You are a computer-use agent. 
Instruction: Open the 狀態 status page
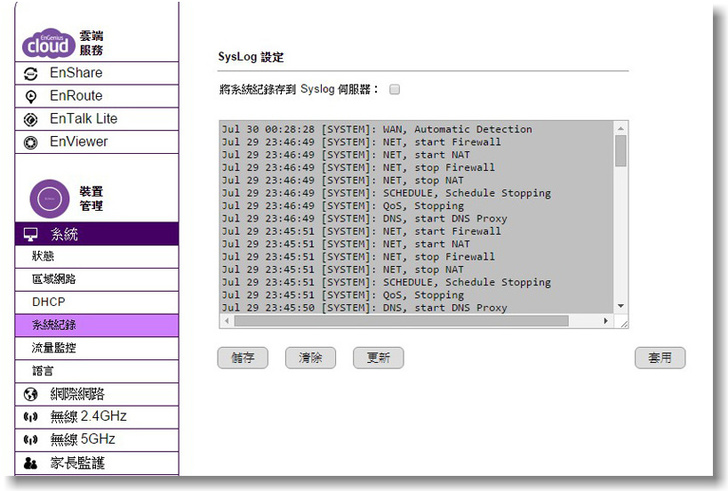43,257
